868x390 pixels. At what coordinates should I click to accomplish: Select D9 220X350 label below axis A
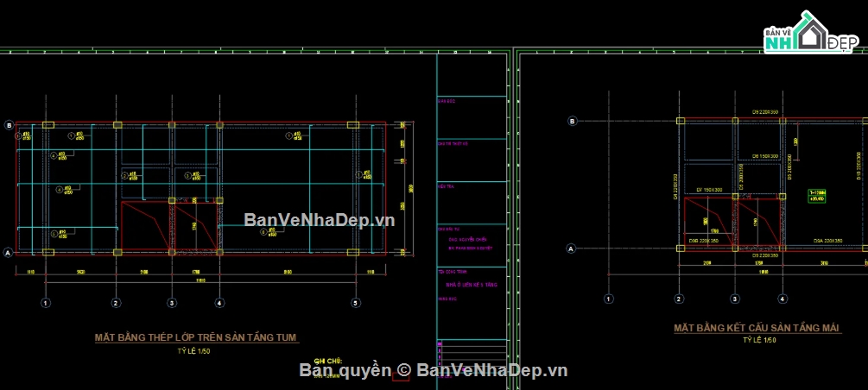coord(765,256)
